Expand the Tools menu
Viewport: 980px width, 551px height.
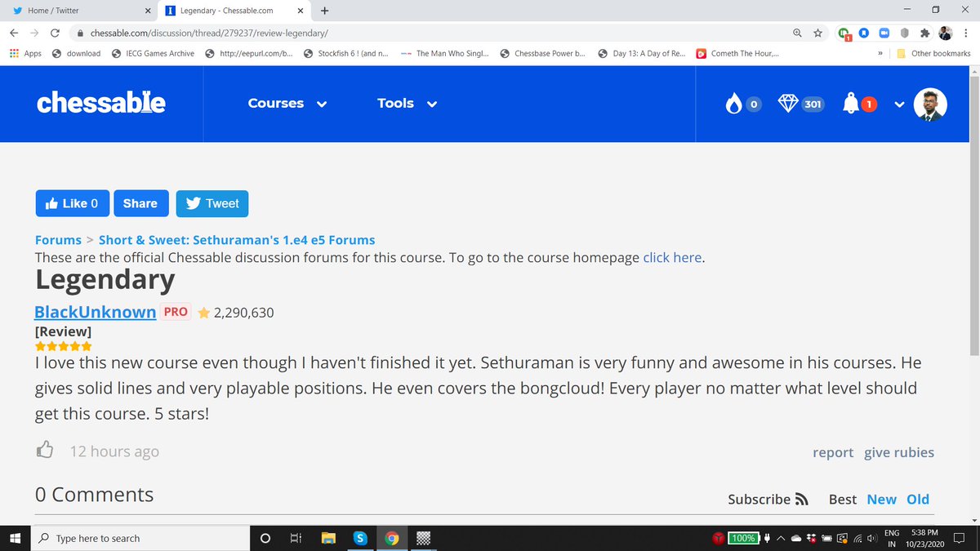(x=407, y=104)
